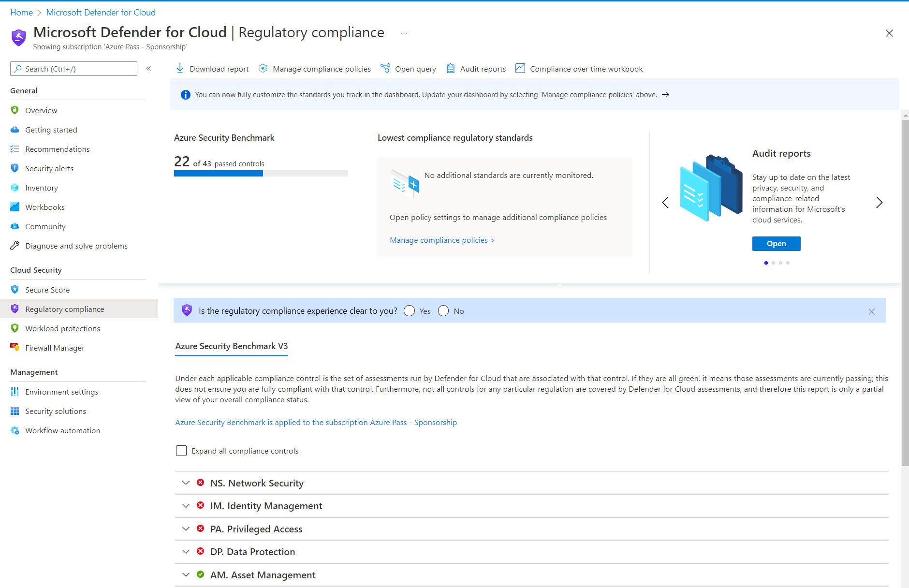
Task: Expand AM. Asset Management control
Action: pos(186,575)
